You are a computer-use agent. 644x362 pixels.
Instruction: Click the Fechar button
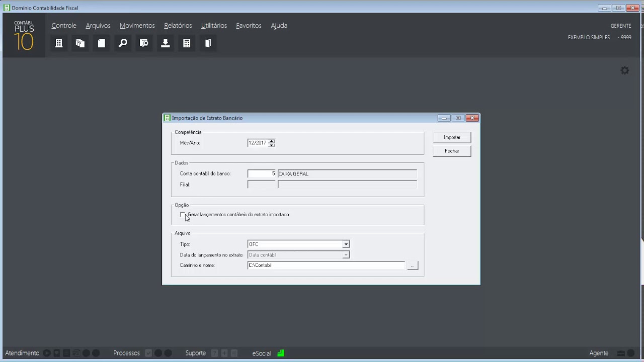pos(452,151)
